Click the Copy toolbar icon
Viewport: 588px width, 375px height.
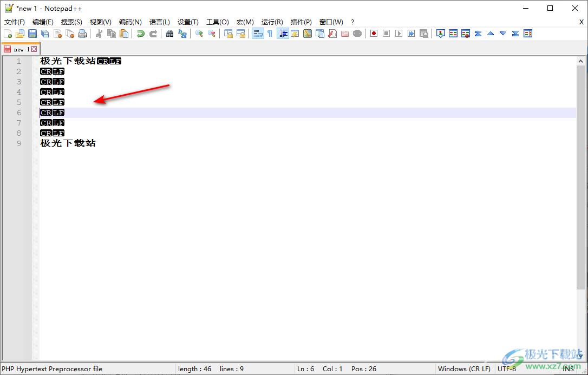point(112,34)
